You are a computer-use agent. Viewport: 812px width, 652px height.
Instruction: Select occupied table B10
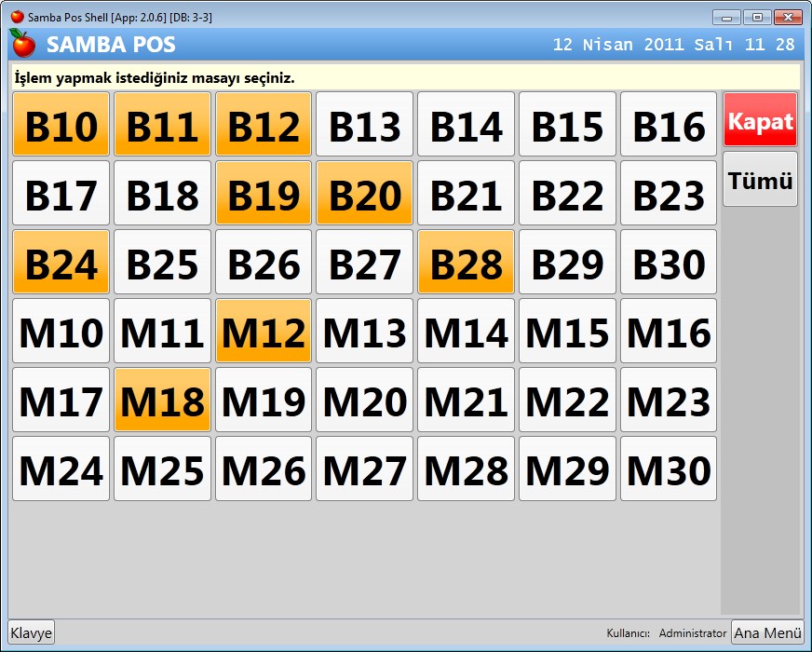pos(61,125)
